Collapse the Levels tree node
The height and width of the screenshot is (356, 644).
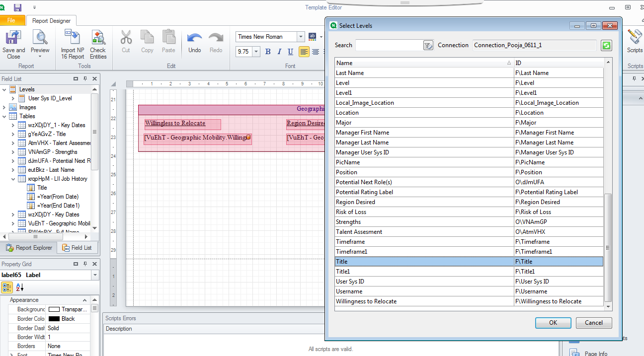(4, 89)
